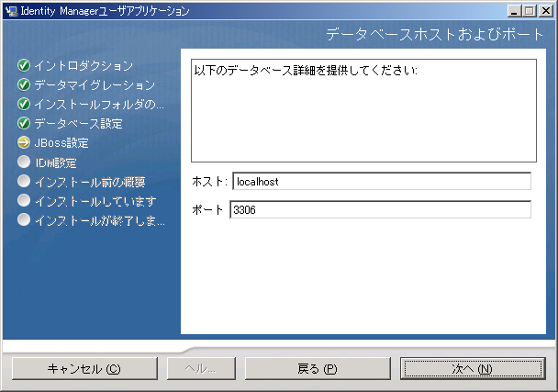Click the green check beside イントロダクション
This screenshot has height=392, width=558.
24,65
